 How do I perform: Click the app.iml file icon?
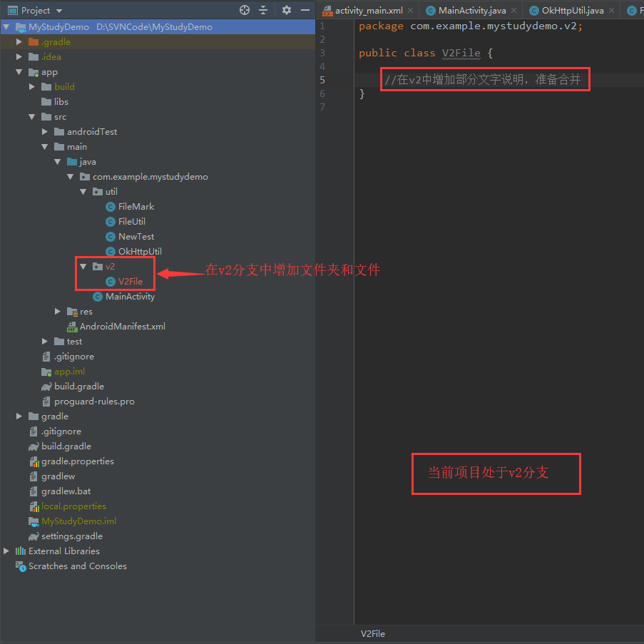point(46,372)
